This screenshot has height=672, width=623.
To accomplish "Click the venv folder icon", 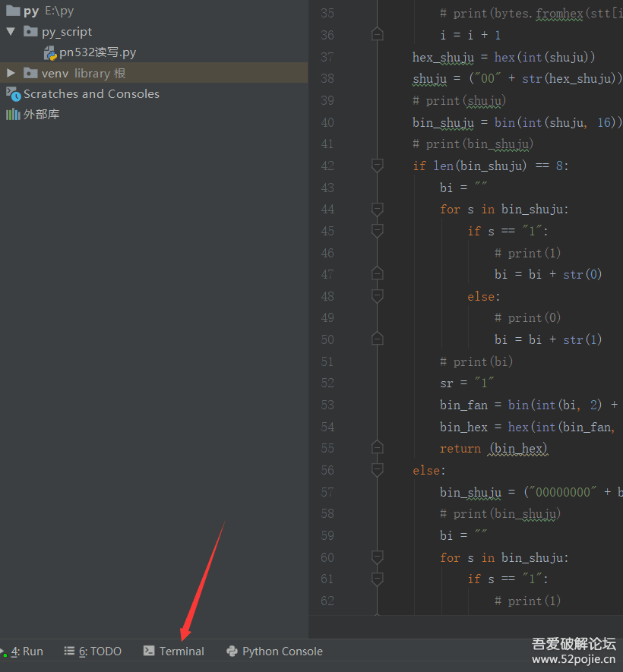I will tap(30, 73).
